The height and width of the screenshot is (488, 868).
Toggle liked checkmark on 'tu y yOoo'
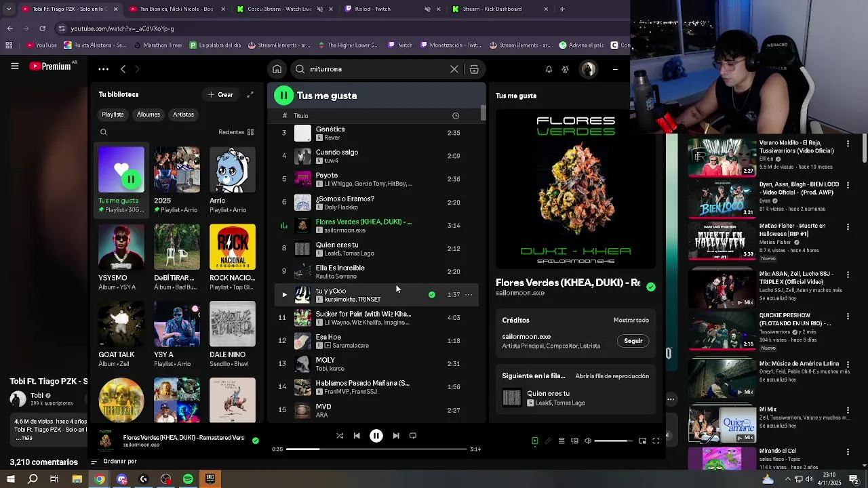431,295
